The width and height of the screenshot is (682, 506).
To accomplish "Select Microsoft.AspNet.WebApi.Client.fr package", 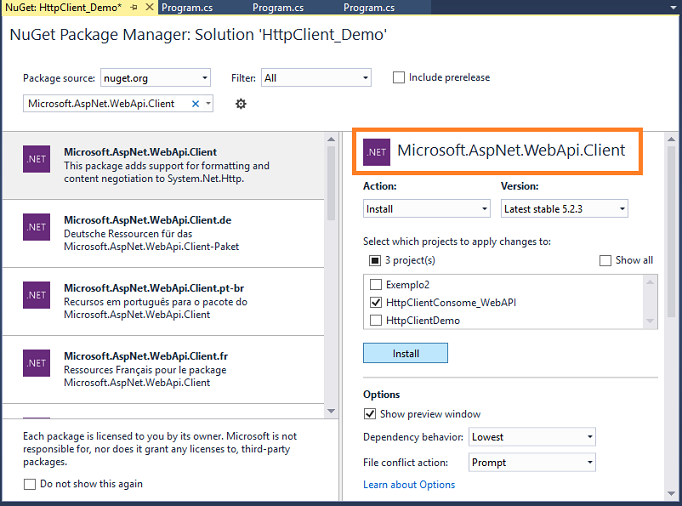I will [x=164, y=369].
